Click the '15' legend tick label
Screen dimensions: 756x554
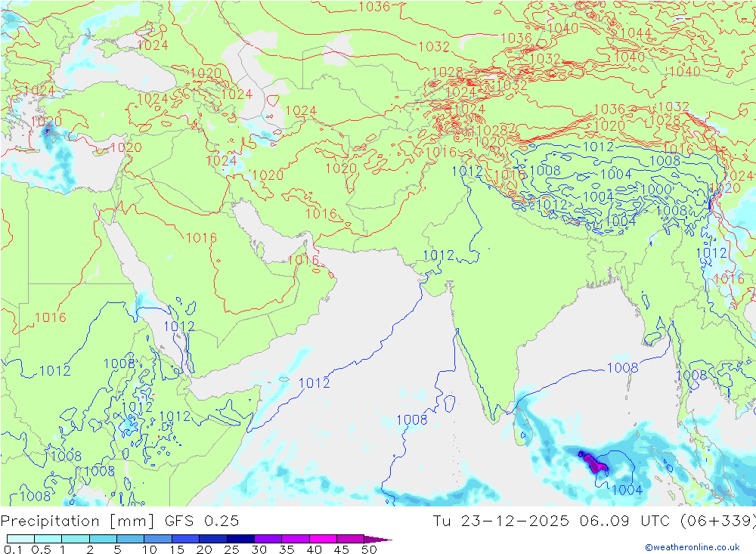coord(177,549)
